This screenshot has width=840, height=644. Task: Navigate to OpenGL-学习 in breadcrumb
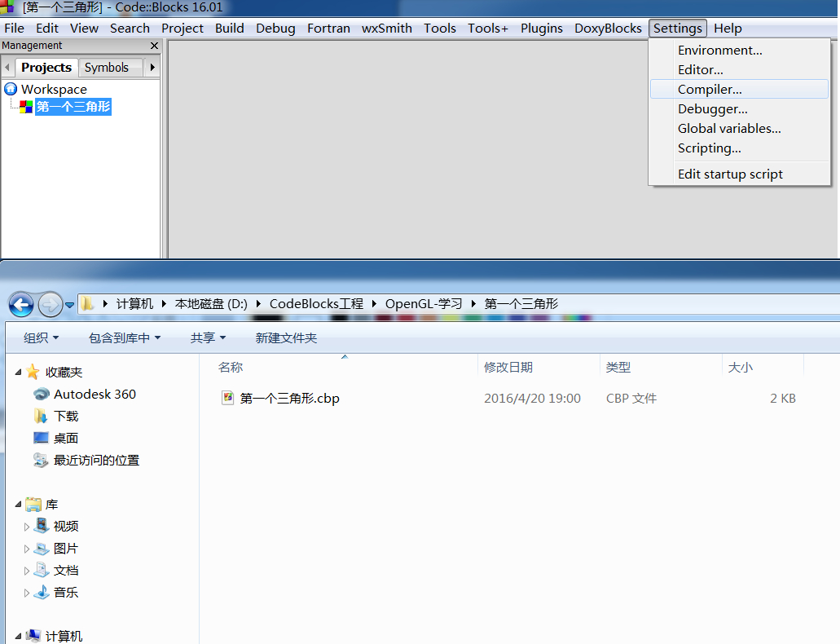424,304
